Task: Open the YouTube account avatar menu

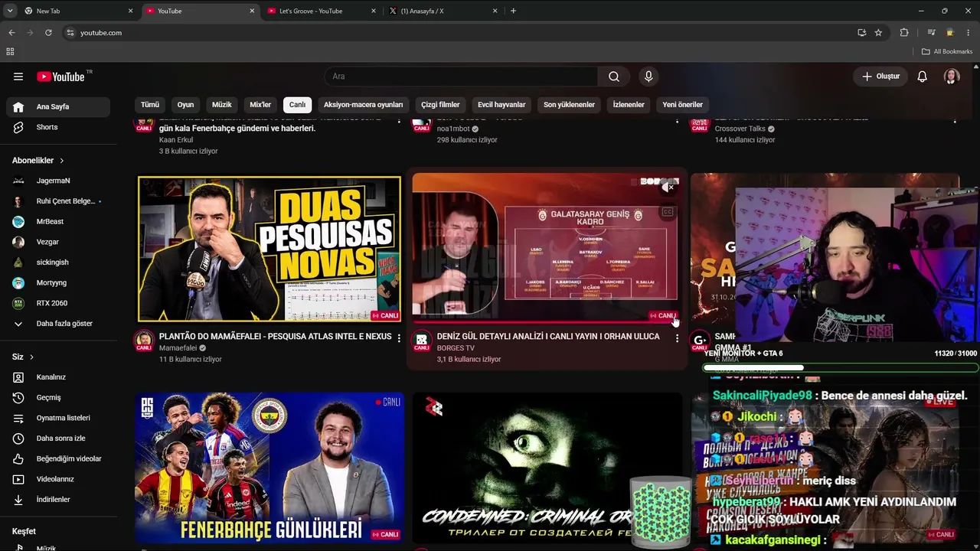Action: (x=952, y=77)
